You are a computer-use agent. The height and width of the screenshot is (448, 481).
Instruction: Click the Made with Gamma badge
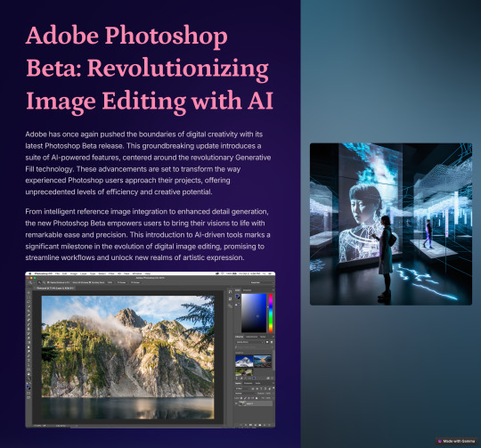point(457,441)
